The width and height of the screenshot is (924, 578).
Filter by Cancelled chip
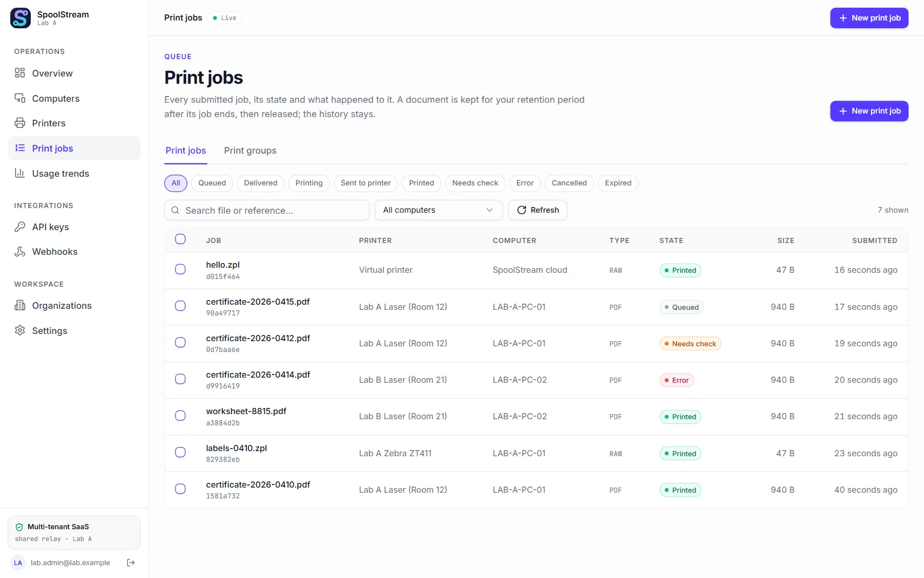tap(569, 183)
